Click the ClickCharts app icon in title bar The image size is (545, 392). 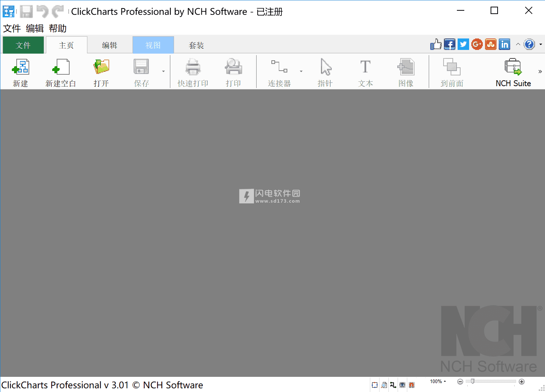(9, 11)
